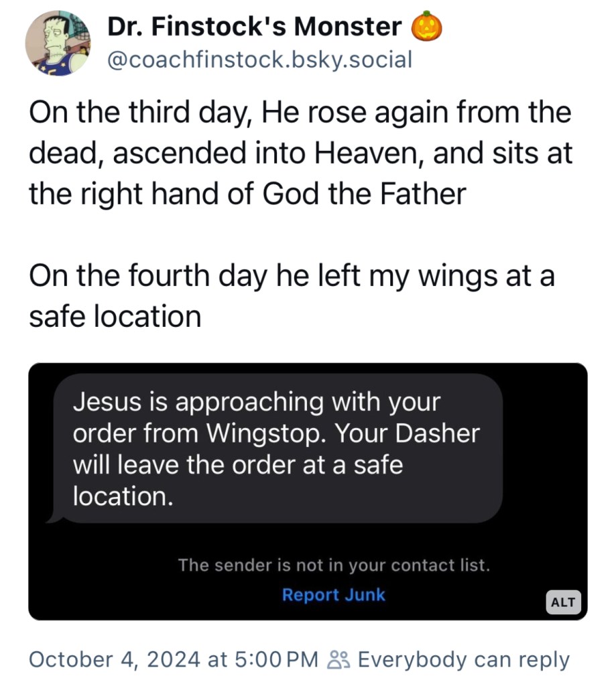
Task: Show image description via ALT badge
Action: click(562, 602)
